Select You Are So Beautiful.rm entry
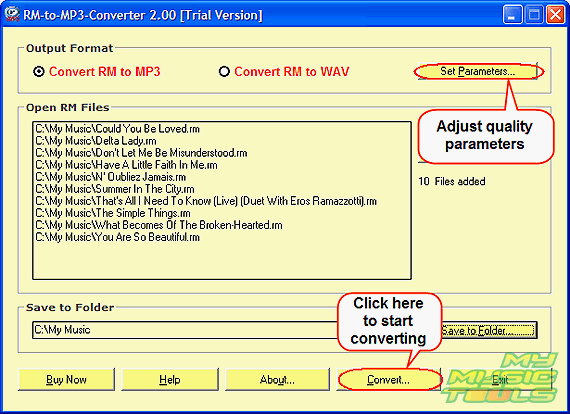This screenshot has height=414, width=570. (x=117, y=237)
